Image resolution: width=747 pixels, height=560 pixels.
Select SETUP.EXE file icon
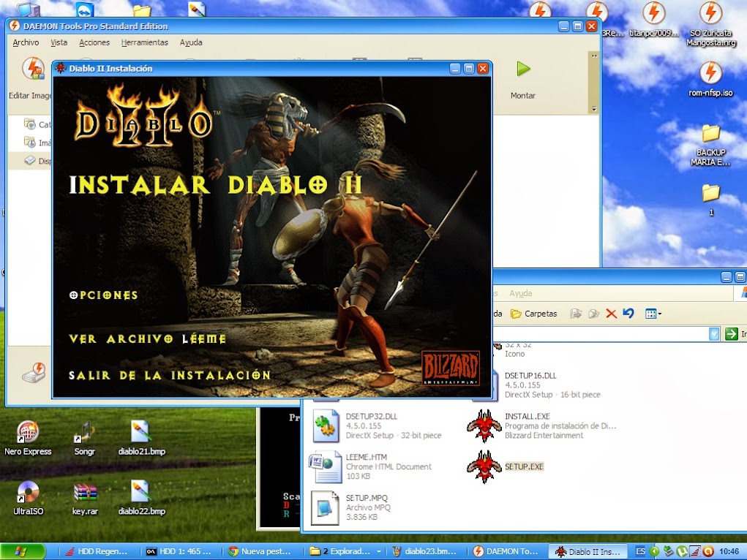pos(484,466)
